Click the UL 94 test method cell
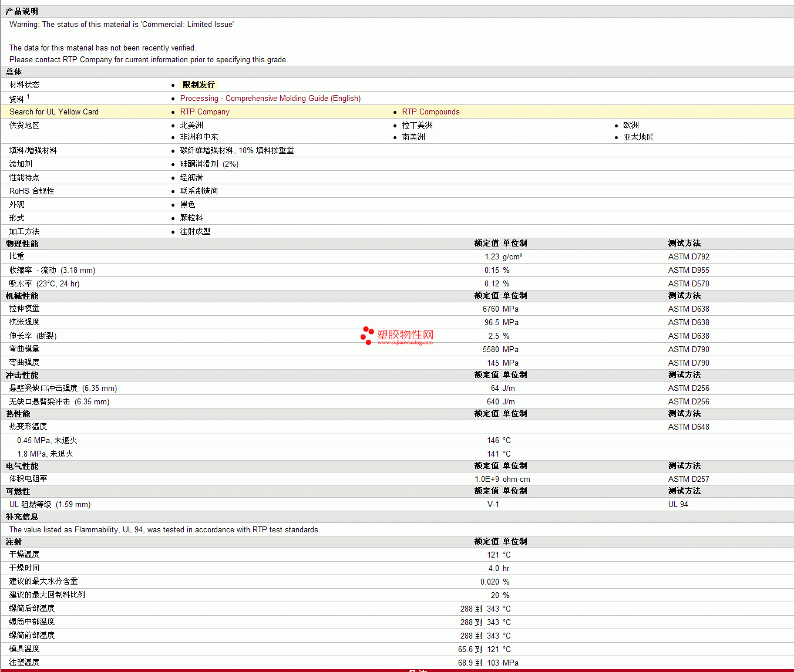Viewport: 794px width, 672px height. 678,505
